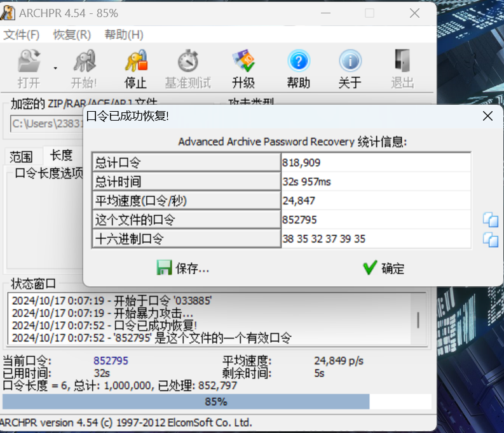Click the 保存... button in dialog
Image resolution: width=504 pixels, height=433 pixels.
pyautogui.click(x=182, y=268)
